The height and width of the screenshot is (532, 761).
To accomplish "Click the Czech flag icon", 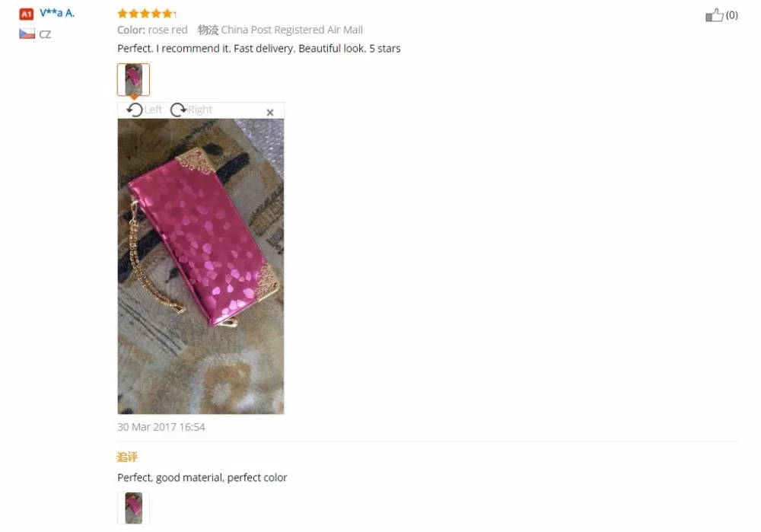I will pos(27,34).
